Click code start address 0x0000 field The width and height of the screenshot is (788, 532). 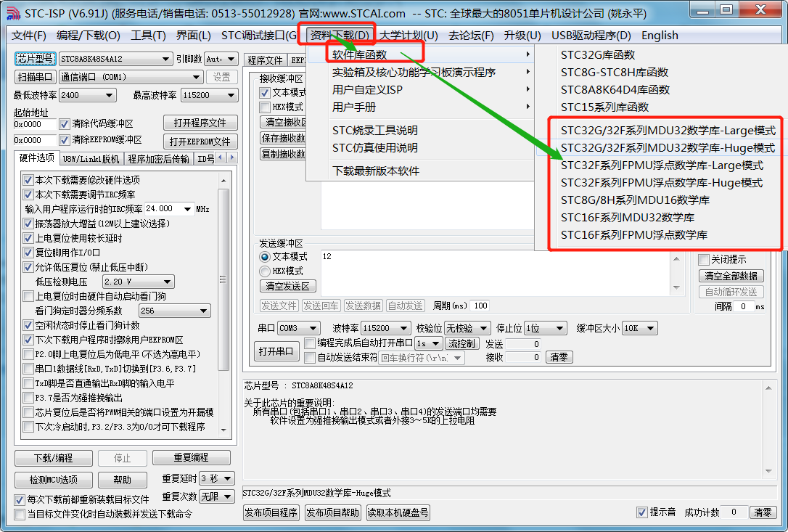[34, 123]
